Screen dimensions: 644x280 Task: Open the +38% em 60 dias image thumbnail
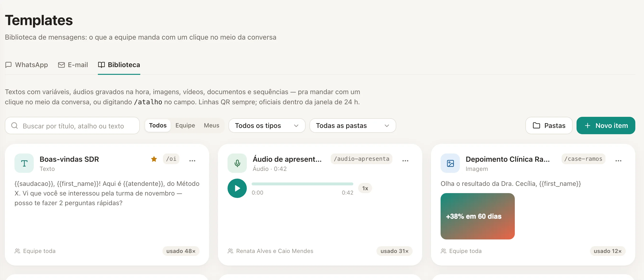(x=477, y=216)
